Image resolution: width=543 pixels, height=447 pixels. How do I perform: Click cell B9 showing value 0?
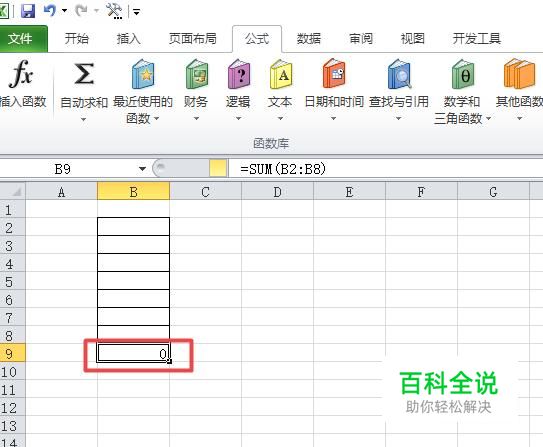point(134,353)
